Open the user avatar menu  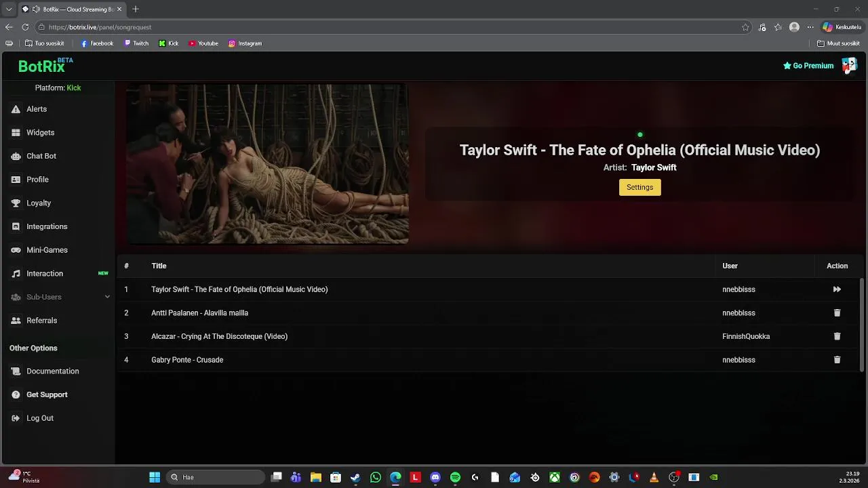(x=849, y=65)
